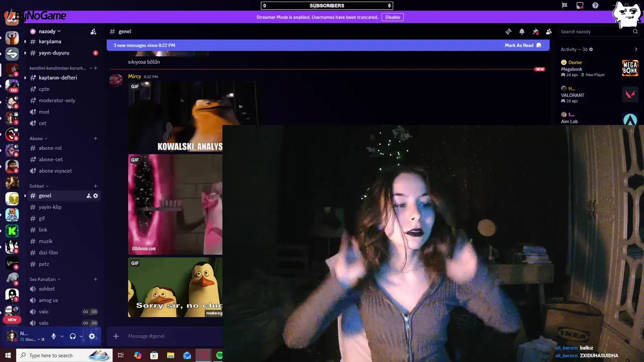Open user settings gear

92,336
